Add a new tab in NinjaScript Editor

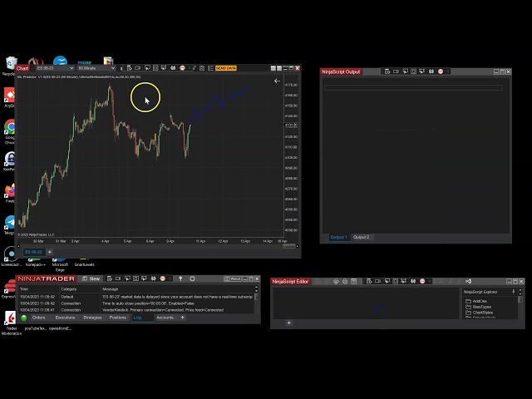288,323
